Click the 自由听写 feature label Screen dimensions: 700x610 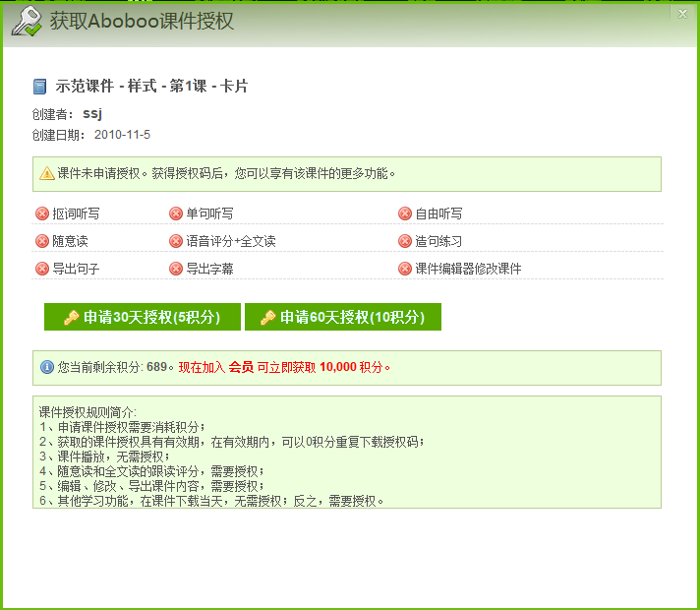438,213
